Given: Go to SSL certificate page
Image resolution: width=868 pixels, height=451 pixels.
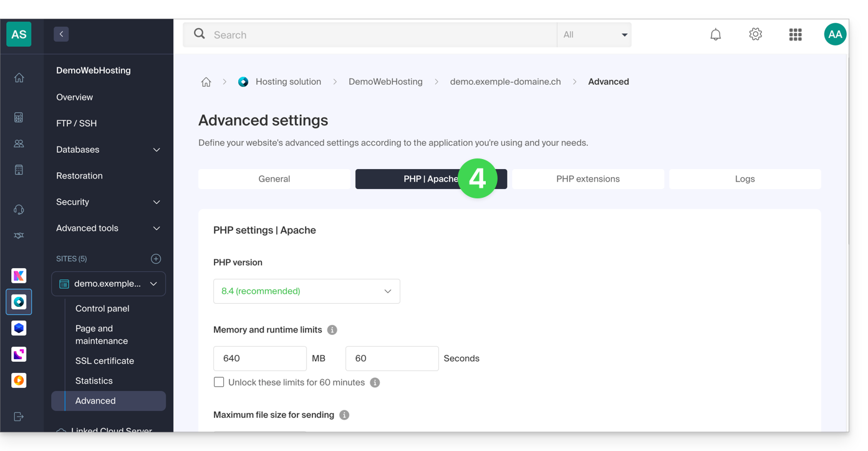Looking at the screenshot, I should (105, 361).
